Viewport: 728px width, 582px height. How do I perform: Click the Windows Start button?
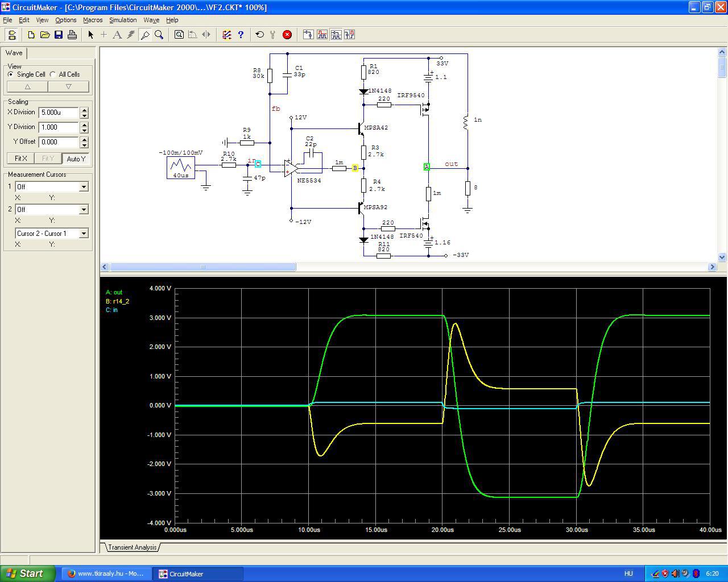(27, 573)
